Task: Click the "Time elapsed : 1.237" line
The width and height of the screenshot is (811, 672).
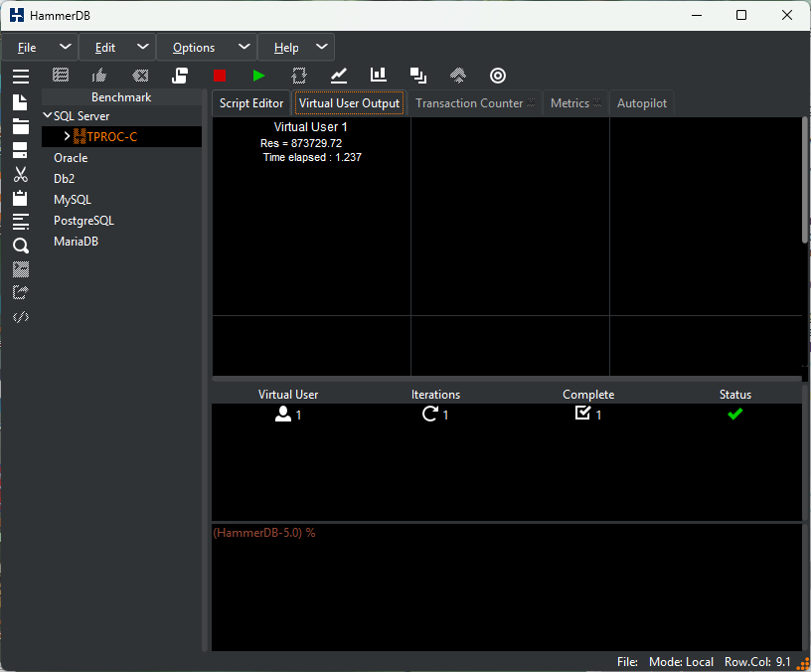Action: tap(312, 157)
